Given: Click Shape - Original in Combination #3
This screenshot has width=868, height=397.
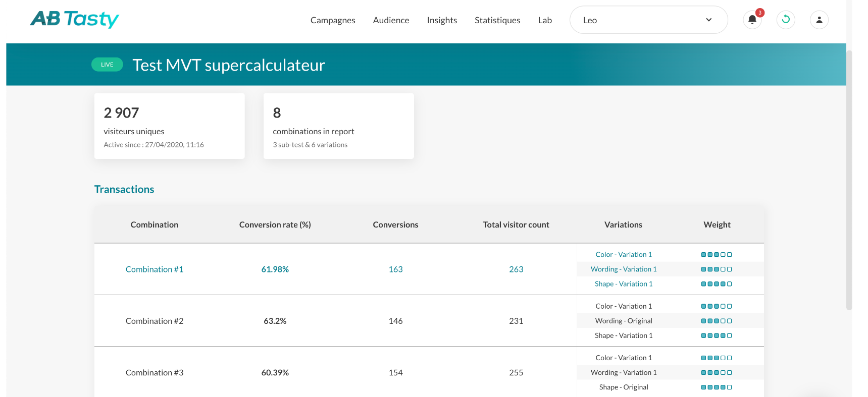Looking at the screenshot, I should pyautogui.click(x=624, y=387).
